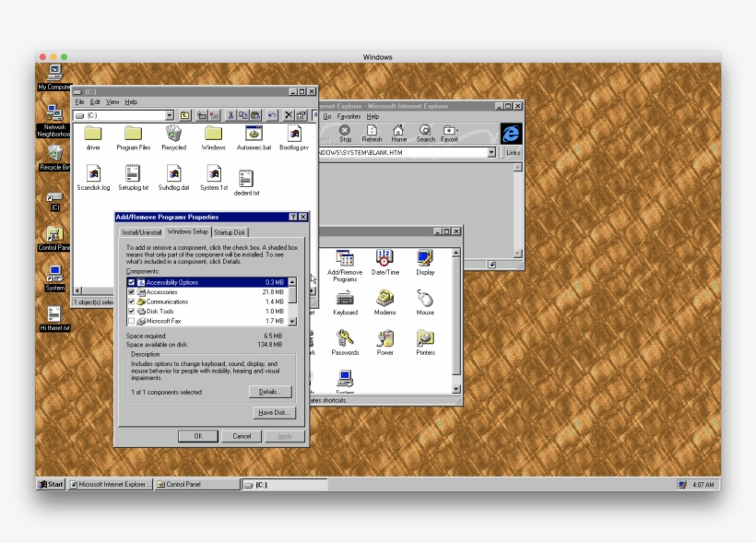Open Date/Time in Control Panel
The height and width of the screenshot is (543, 756).
(384, 263)
